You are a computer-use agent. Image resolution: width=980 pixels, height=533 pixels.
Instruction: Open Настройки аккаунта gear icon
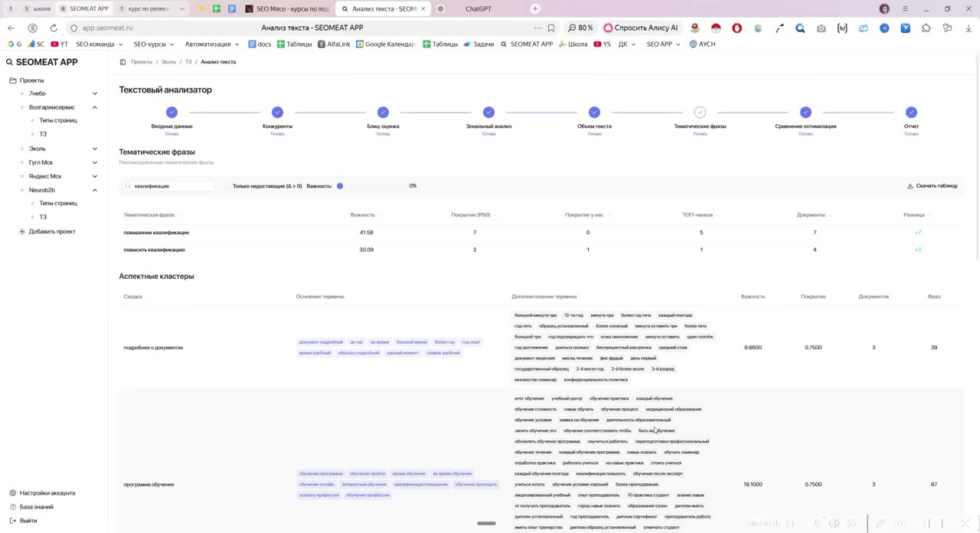click(x=12, y=493)
